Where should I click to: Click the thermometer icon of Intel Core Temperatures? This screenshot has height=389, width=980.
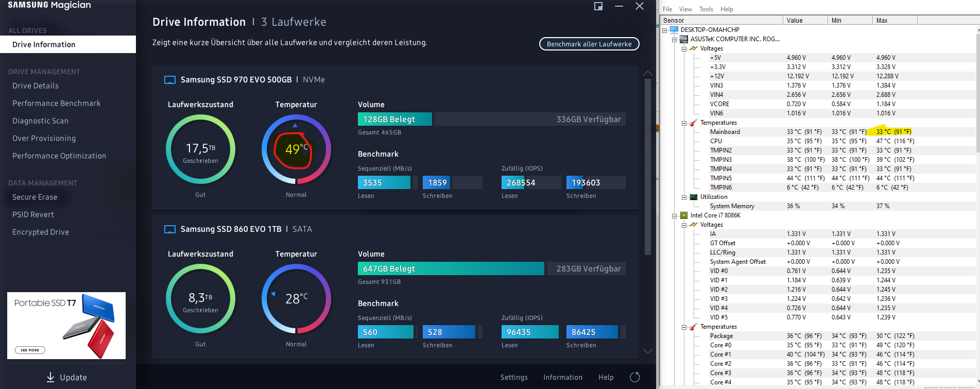pyautogui.click(x=694, y=327)
